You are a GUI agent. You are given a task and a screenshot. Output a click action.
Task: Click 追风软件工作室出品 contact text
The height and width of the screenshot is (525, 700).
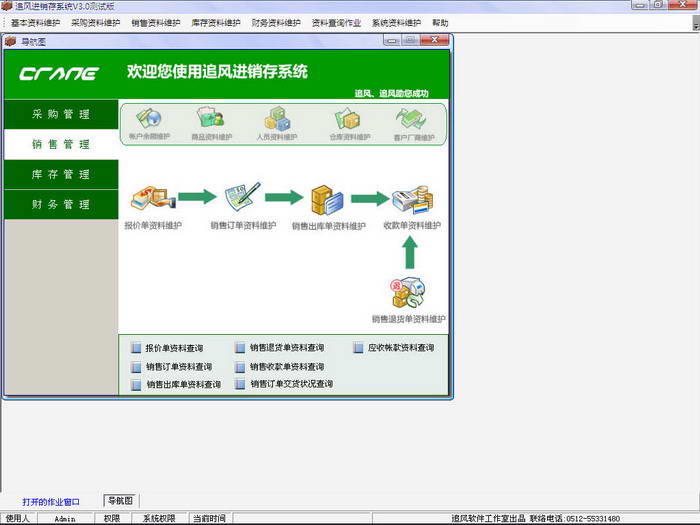tap(535, 518)
